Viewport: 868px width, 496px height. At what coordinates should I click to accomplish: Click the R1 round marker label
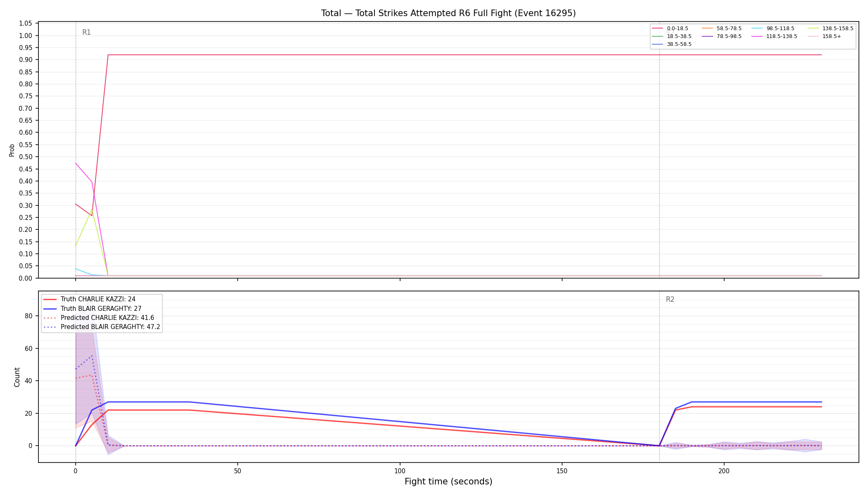pyautogui.click(x=86, y=32)
